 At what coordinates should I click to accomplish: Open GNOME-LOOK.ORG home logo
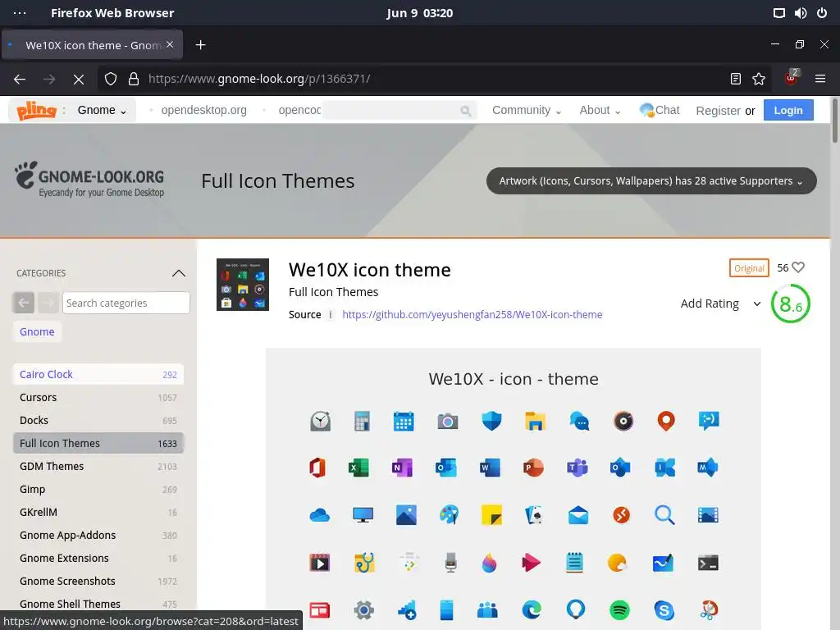coord(89,180)
